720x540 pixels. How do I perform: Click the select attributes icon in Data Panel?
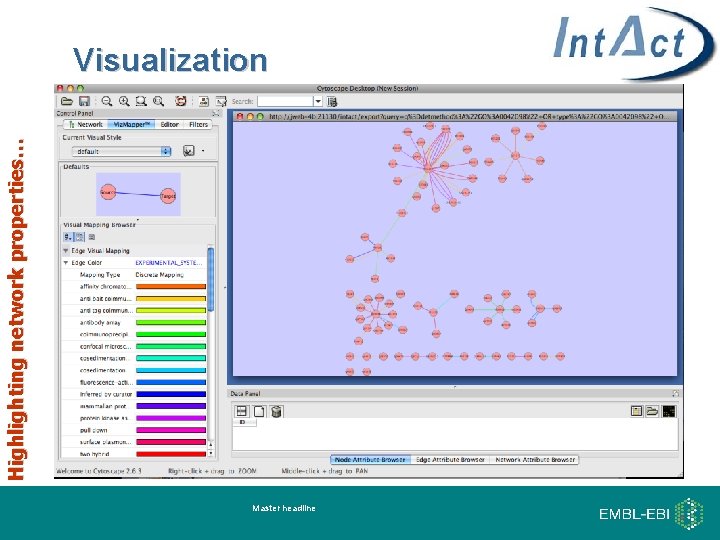point(242,411)
